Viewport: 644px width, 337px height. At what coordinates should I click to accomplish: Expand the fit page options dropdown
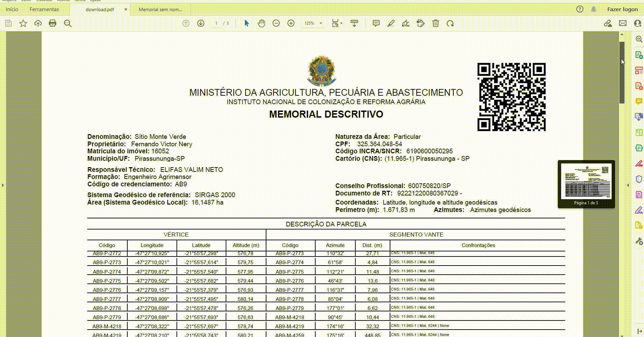click(337, 23)
